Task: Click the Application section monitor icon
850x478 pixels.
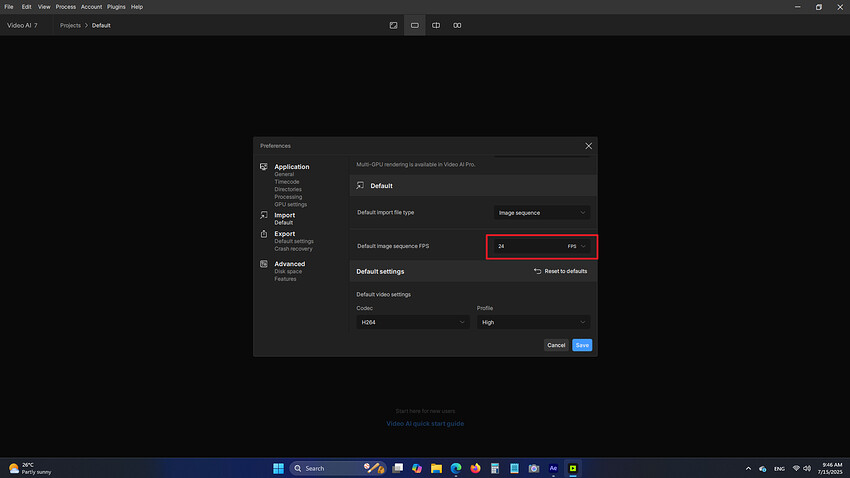Action: click(264, 167)
